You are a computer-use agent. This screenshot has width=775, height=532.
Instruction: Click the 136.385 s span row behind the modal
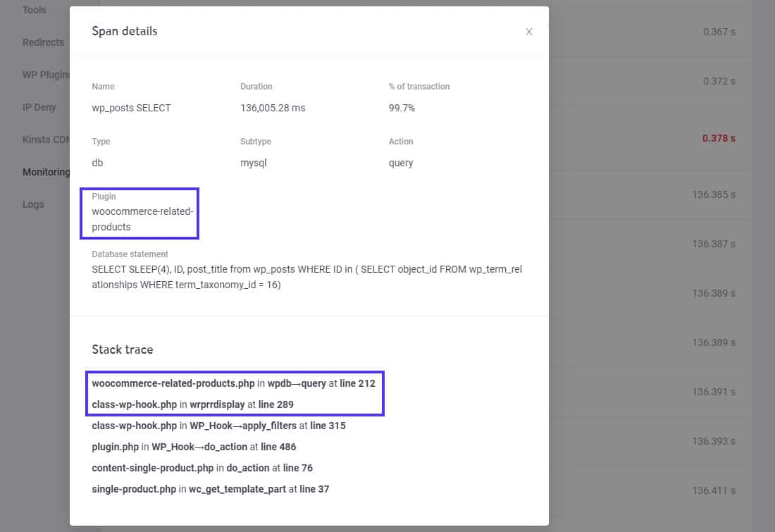coord(715,194)
